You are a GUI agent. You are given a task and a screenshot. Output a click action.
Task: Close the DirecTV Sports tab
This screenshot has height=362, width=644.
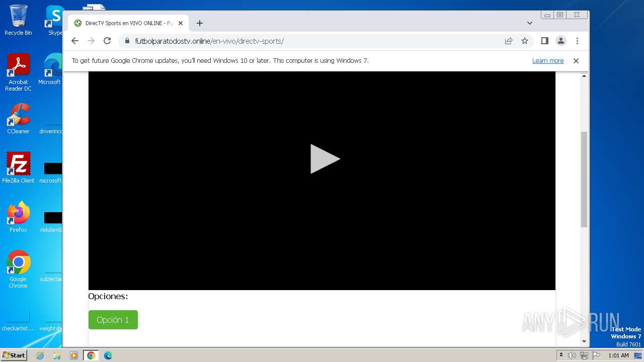[181, 23]
